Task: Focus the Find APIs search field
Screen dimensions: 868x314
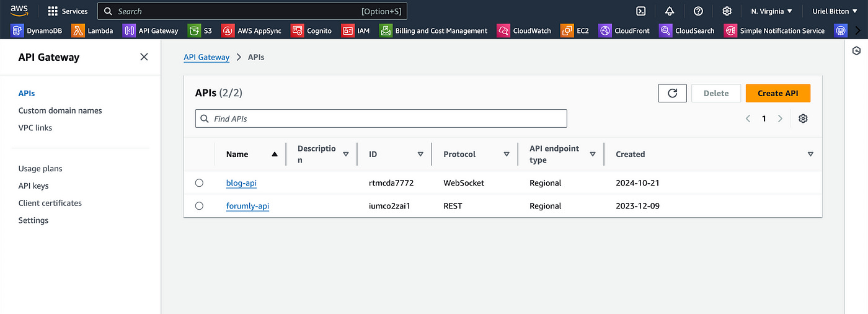Action: coord(381,119)
